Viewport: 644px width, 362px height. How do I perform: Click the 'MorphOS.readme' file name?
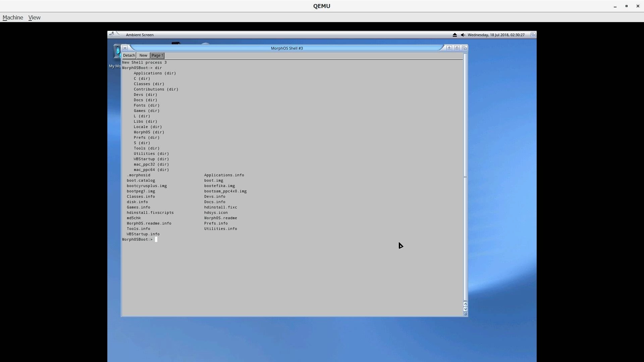[x=221, y=218]
